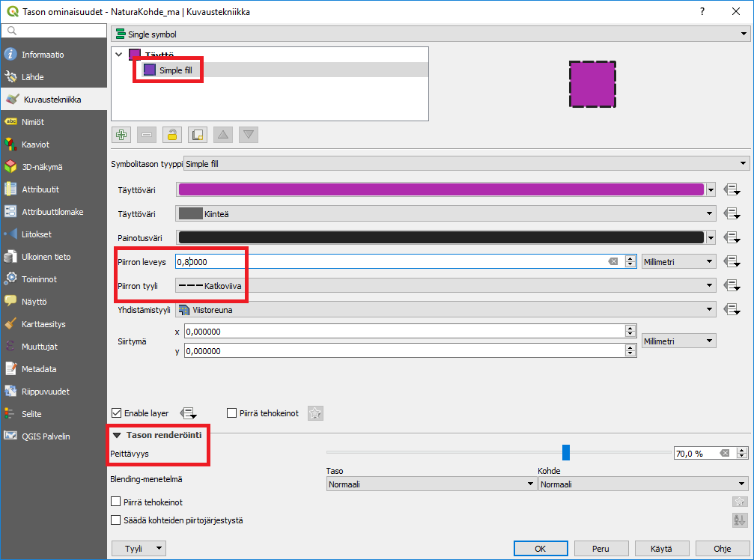Clear the Piirron leveys value field
754x560 pixels.
point(612,261)
